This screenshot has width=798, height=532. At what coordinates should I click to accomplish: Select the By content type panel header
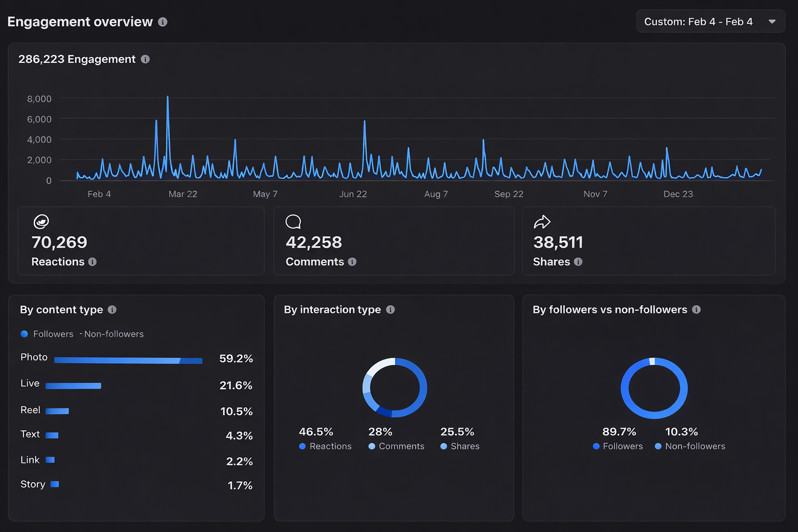pos(62,310)
